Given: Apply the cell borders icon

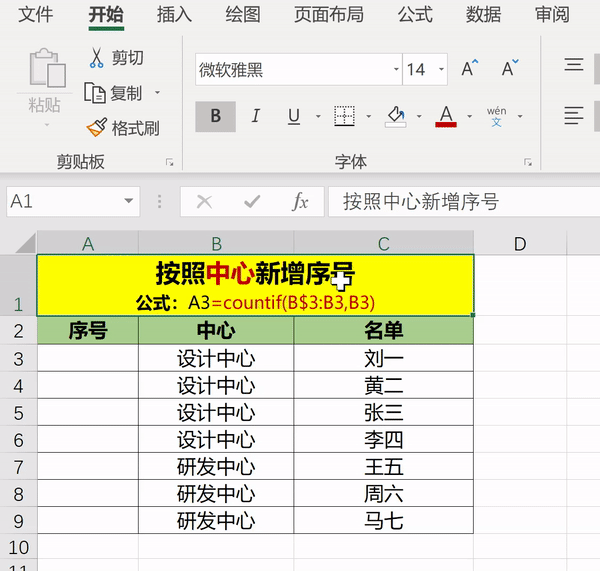Looking at the screenshot, I should pos(344,116).
